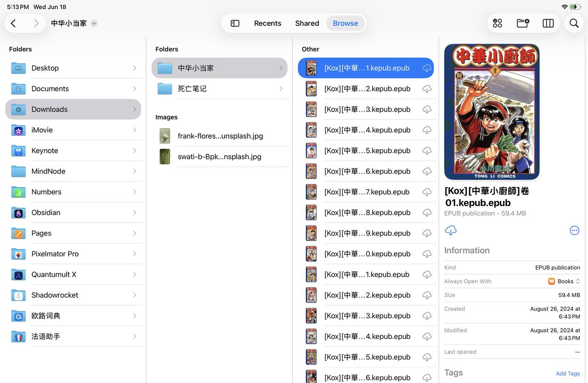Open the dropdown chevron next to 中华小当家 title
This screenshot has width=588, height=383.
click(94, 23)
